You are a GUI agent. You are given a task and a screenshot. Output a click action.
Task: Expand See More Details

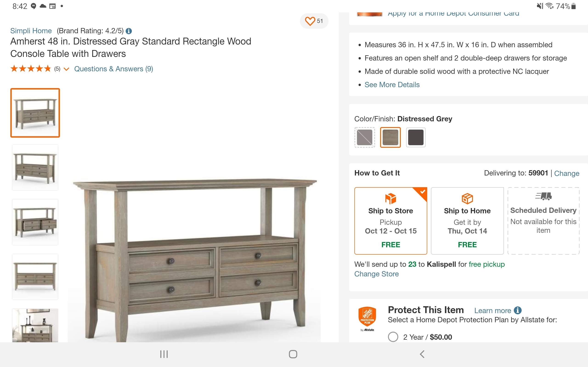click(x=392, y=85)
